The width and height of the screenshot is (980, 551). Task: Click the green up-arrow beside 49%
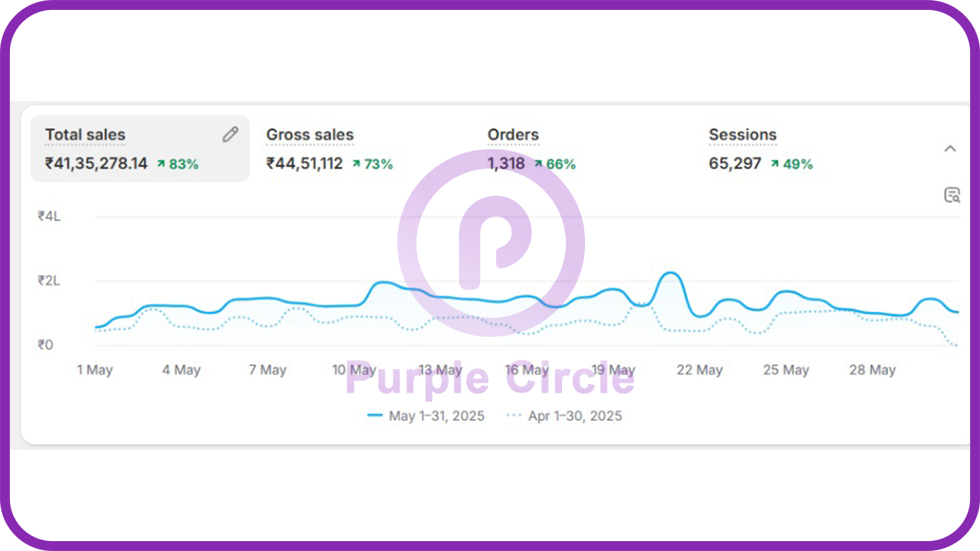(776, 164)
